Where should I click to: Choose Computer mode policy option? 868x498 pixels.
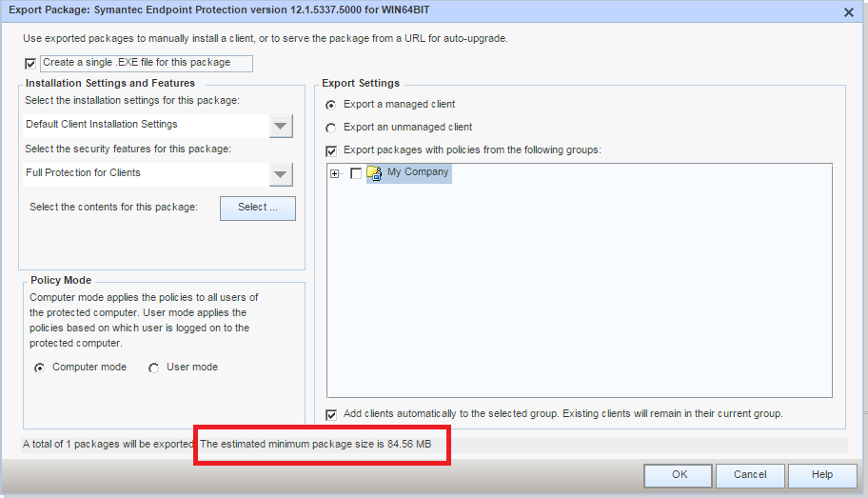point(39,368)
